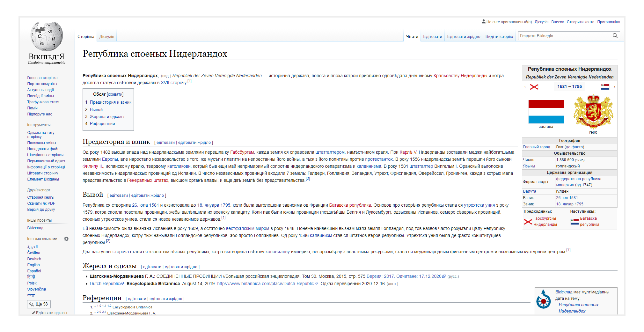644x332 pixels.
Task: Open Цітовати сторінку tool link
Action: click(43, 173)
